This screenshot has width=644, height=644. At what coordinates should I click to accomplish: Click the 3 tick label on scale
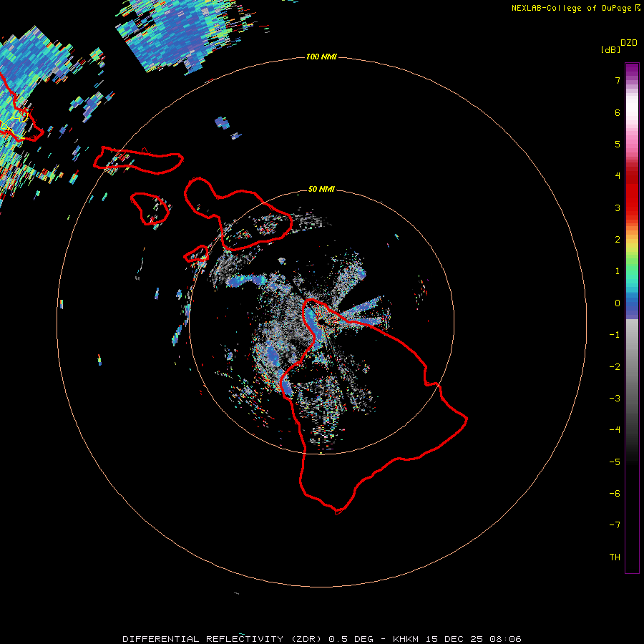pyautogui.click(x=618, y=208)
